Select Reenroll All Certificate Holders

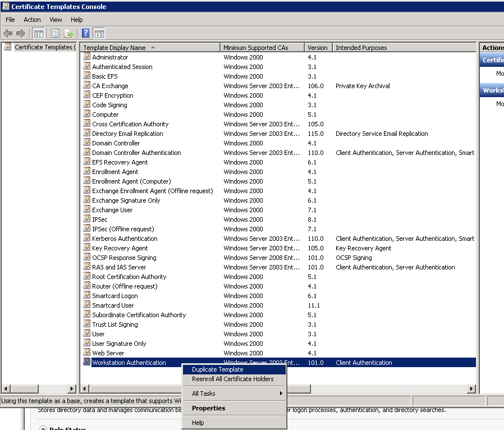[x=234, y=379]
